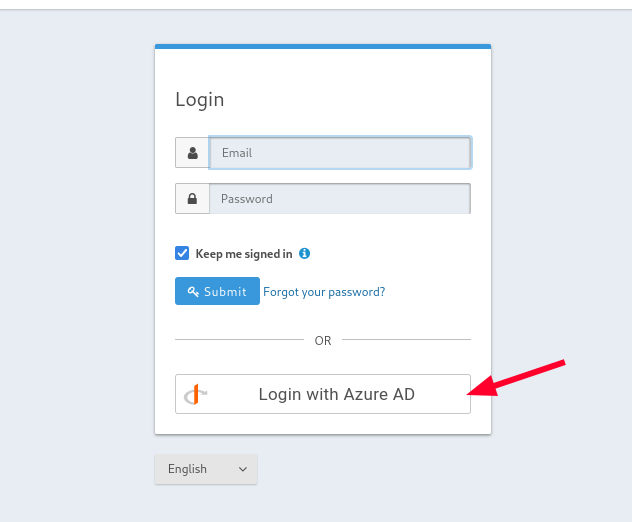Image resolution: width=632 pixels, height=522 pixels.
Task: Click the key icon inside the Submit button
Action: 193,291
